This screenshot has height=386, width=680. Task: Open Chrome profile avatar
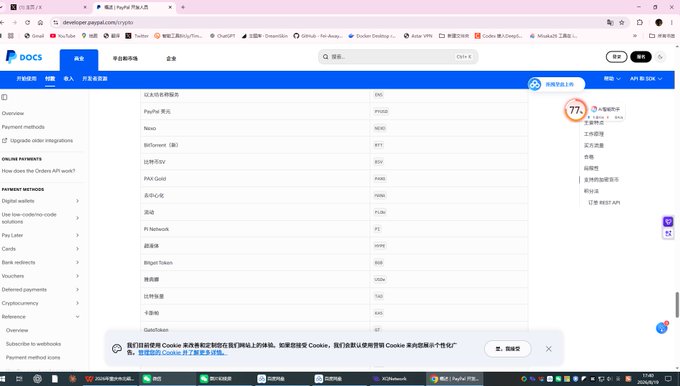659,22
